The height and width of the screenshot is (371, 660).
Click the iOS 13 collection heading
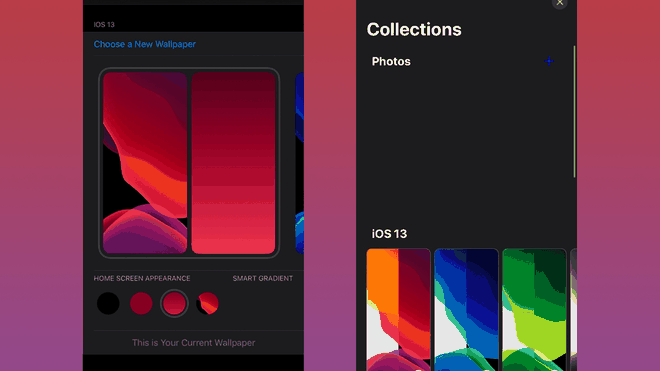(x=389, y=234)
